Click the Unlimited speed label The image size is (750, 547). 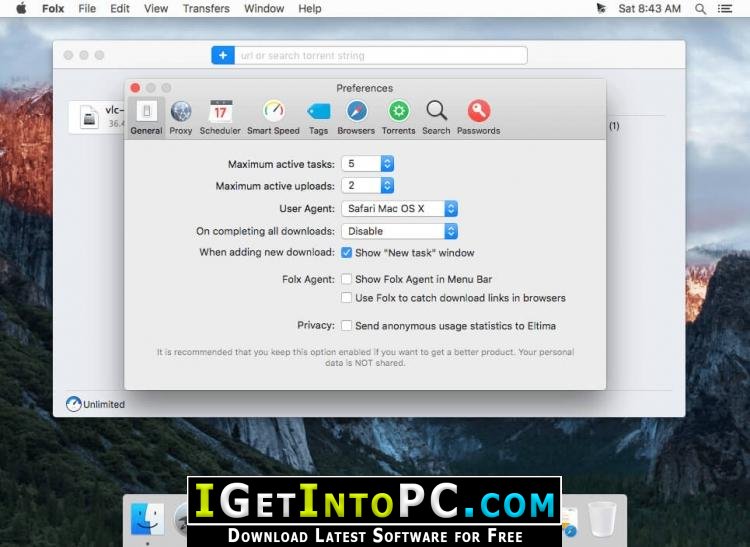tap(104, 404)
